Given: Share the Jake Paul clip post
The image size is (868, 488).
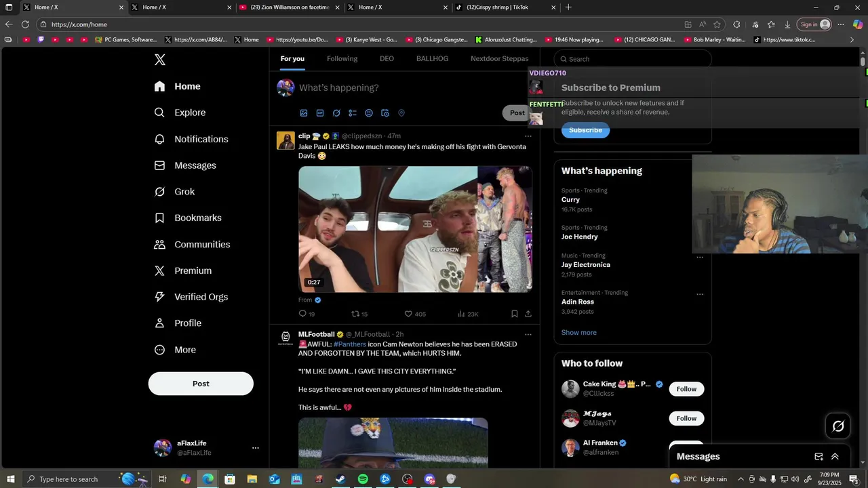Looking at the screenshot, I should pos(528,314).
